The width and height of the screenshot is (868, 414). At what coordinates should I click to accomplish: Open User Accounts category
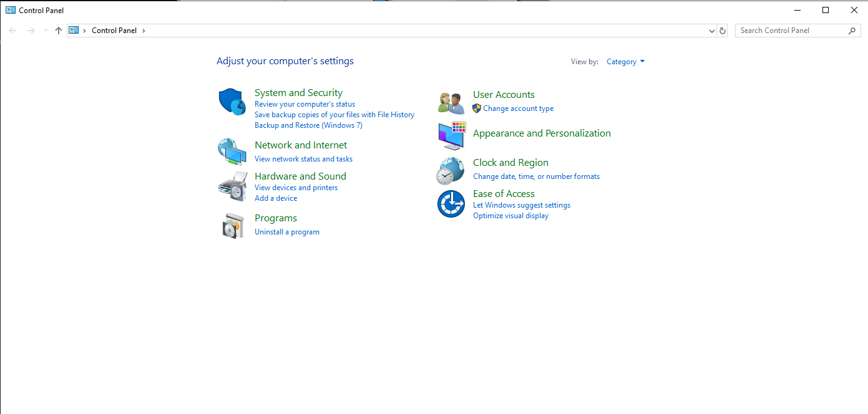click(504, 95)
